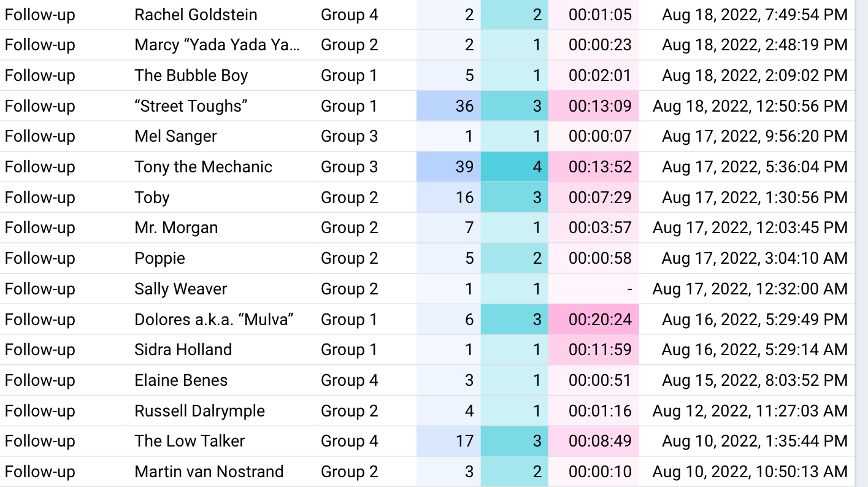
Task: Select Follow-up cell in Mel Sanger row
Action: 40,136
